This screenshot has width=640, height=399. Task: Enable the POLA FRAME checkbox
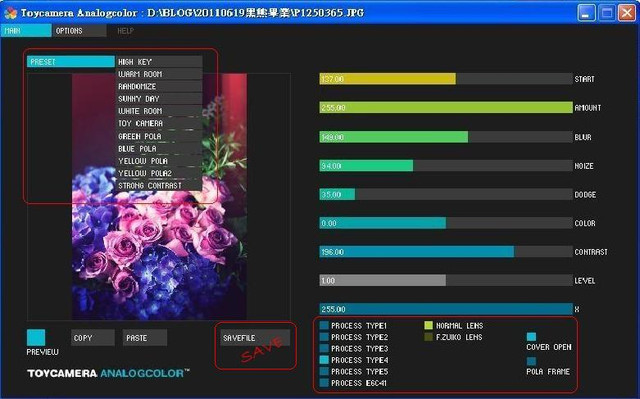pos(531,361)
